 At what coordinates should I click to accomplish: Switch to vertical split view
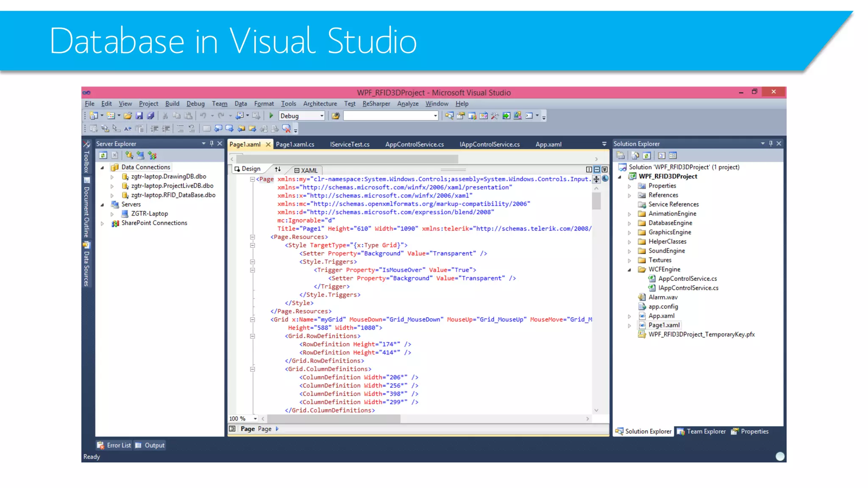pyautogui.click(x=589, y=169)
